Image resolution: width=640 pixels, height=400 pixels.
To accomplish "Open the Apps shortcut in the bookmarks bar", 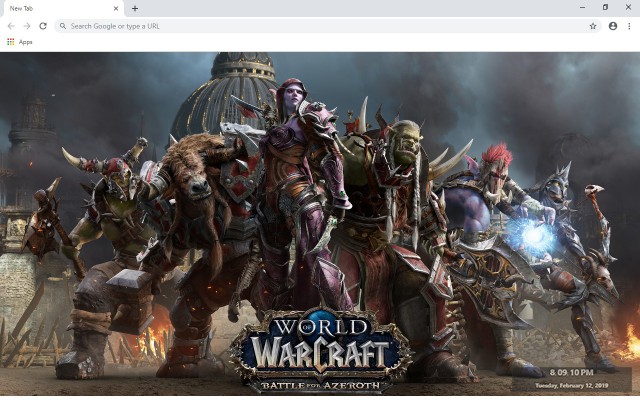I will [20, 42].
